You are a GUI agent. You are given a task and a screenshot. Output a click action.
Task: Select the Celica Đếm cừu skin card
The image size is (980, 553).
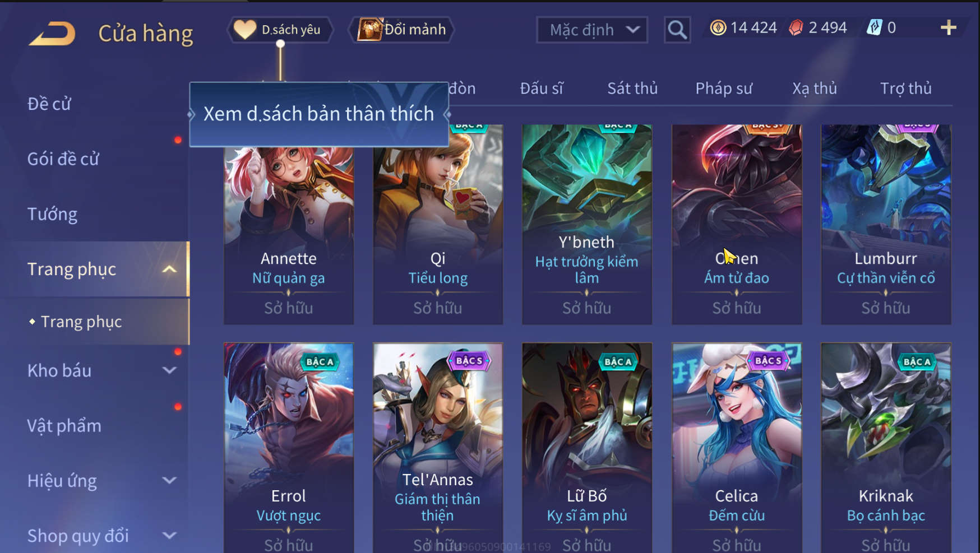pos(737,448)
